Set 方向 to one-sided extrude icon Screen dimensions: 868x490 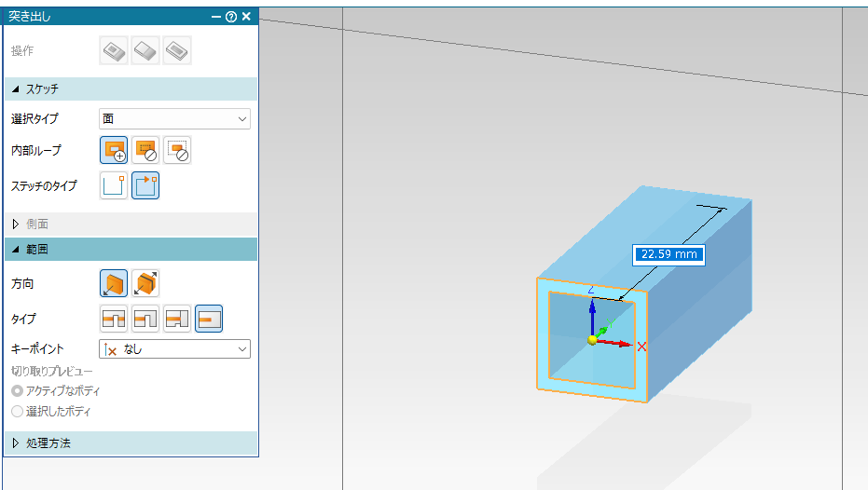tap(114, 283)
